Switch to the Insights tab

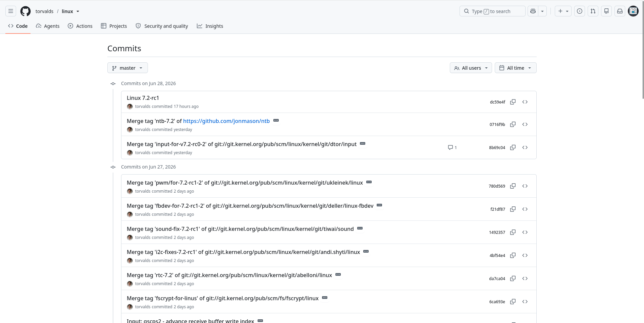210,26
